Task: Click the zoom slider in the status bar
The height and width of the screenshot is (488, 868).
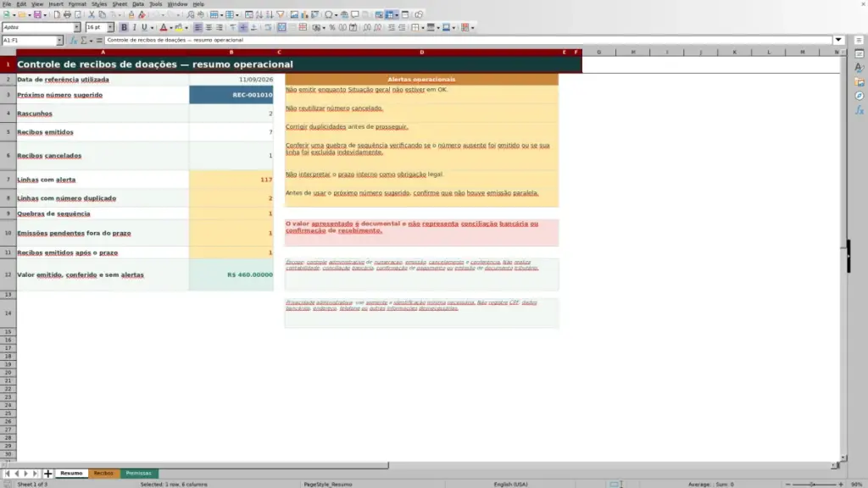Action: [815, 484]
